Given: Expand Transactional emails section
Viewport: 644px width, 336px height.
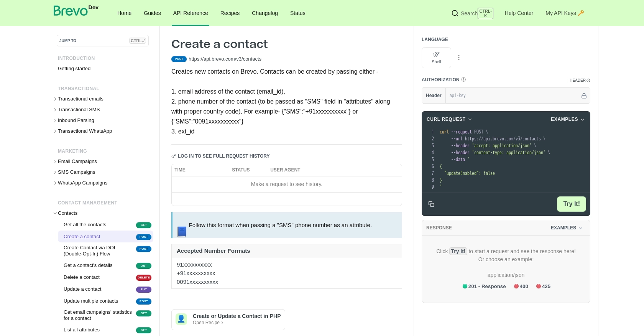Looking at the screenshot, I should point(55,99).
